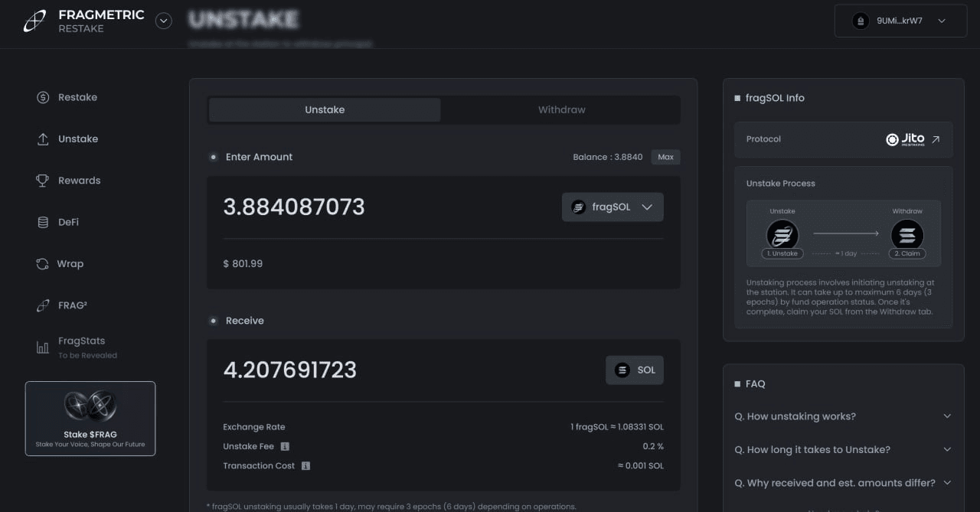The width and height of the screenshot is (980, 512).
Task: Click the Max balance button
Action: coord(665,157)
